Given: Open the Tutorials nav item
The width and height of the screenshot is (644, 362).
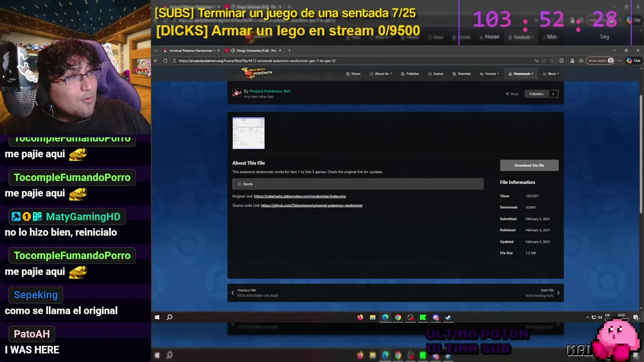Looking at the screenshot, I should coord(461,74).
